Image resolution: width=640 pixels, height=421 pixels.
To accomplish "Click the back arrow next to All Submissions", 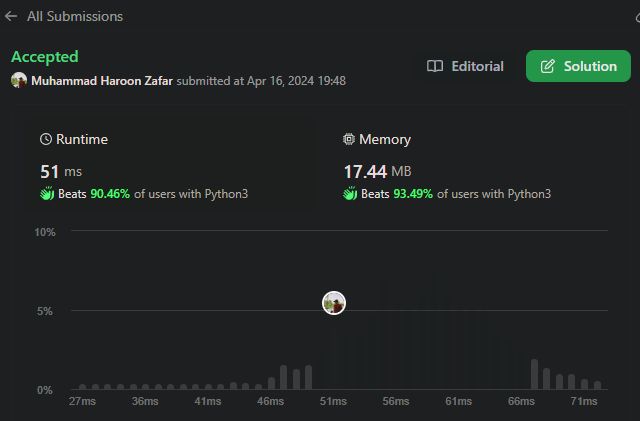I will pos(11,16).
